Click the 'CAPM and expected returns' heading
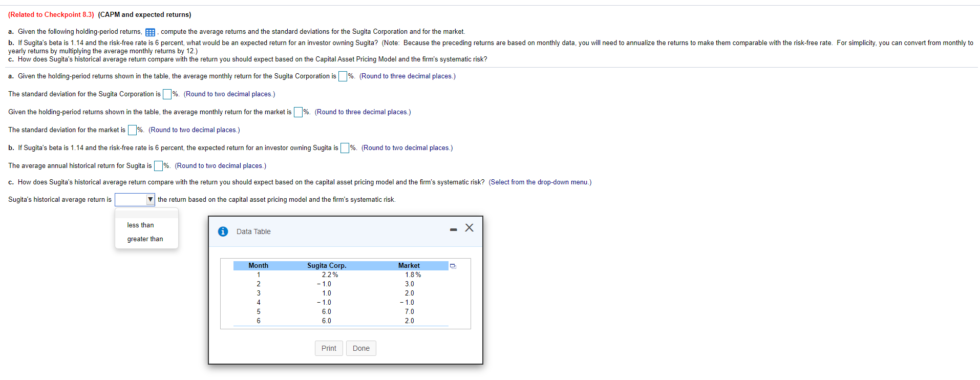This screenshot has width=980, height=380. [x=144, y=14]
